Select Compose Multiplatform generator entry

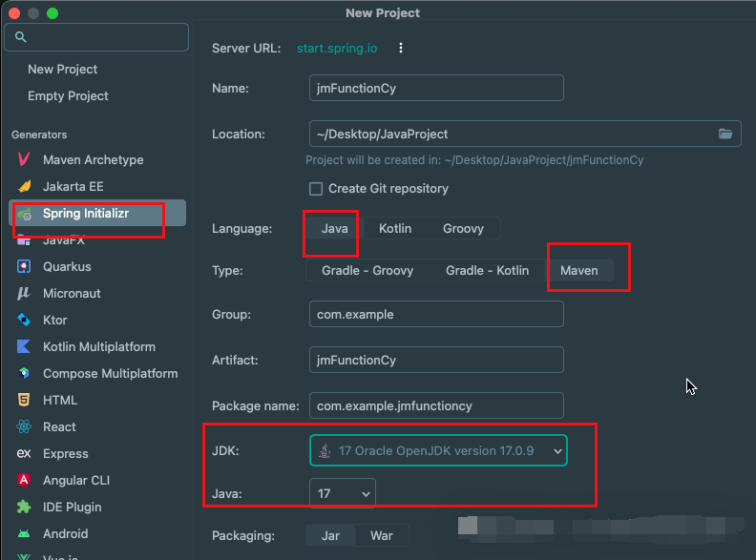click(111, 374)
